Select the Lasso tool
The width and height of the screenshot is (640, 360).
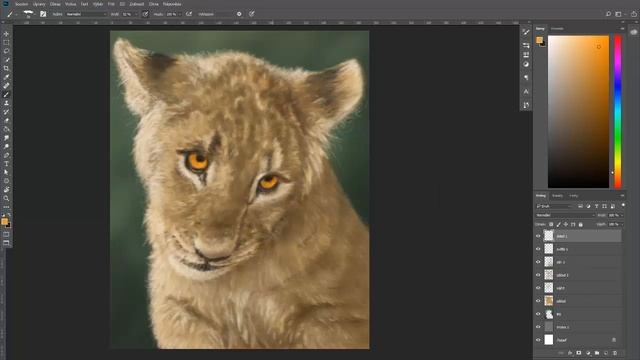tap(6, 51)
